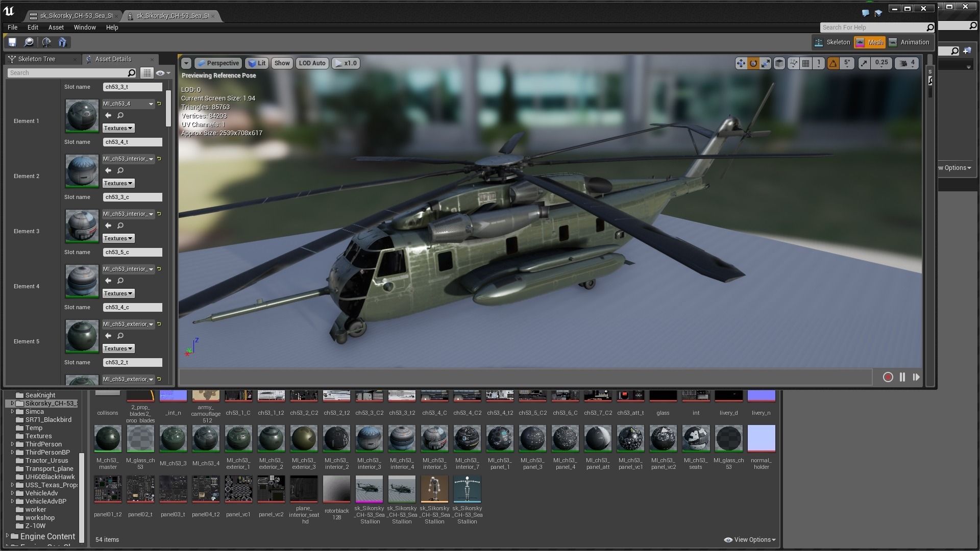Use selected asset arrow for Element 4
The height and width of the screenshot is (551, 980).
(x=108, y=281)
